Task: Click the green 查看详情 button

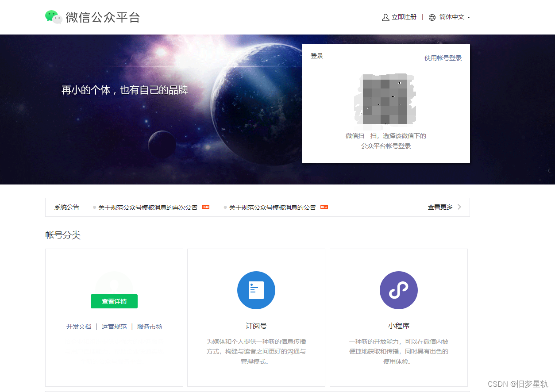Action: 114,301
